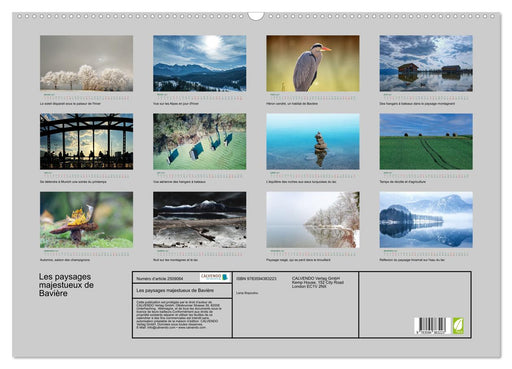Select the green field with tractor tracks
Screen dimensions: 512x369
pos(426,141)
